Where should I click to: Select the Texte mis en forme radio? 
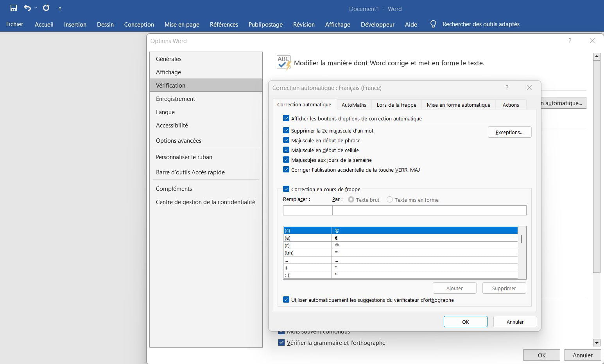tap(390, 200)
